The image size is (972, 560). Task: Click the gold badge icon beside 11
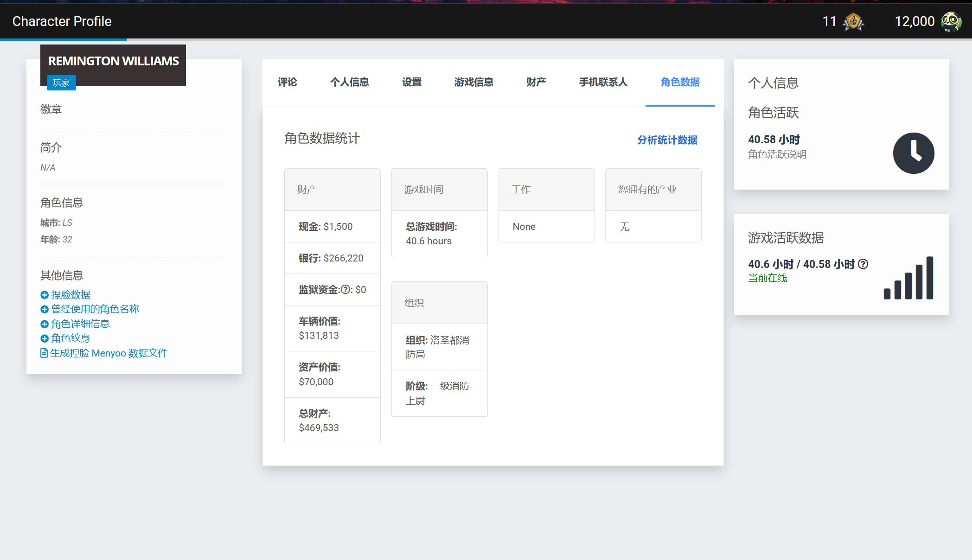(x=853, y=21)
